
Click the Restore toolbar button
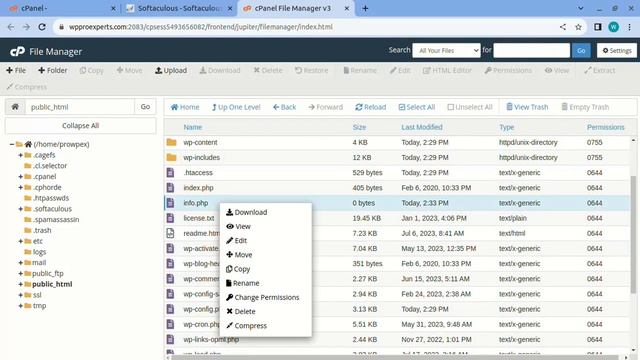pyautogui.click(x=311, y=70)
